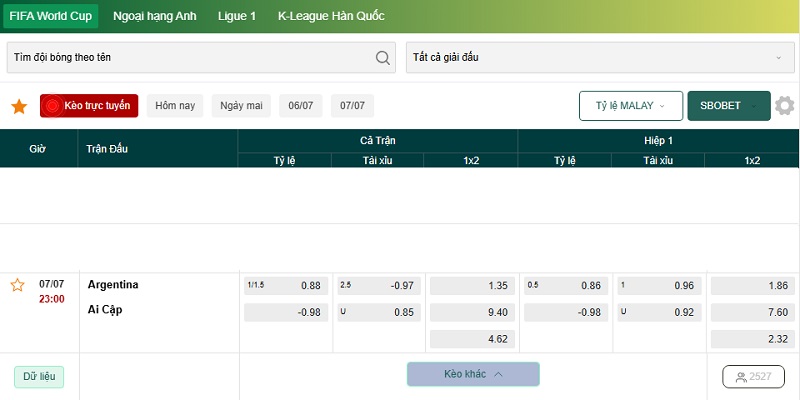Switch to the Ngoại hạng Anh tab

coord(155,16)
